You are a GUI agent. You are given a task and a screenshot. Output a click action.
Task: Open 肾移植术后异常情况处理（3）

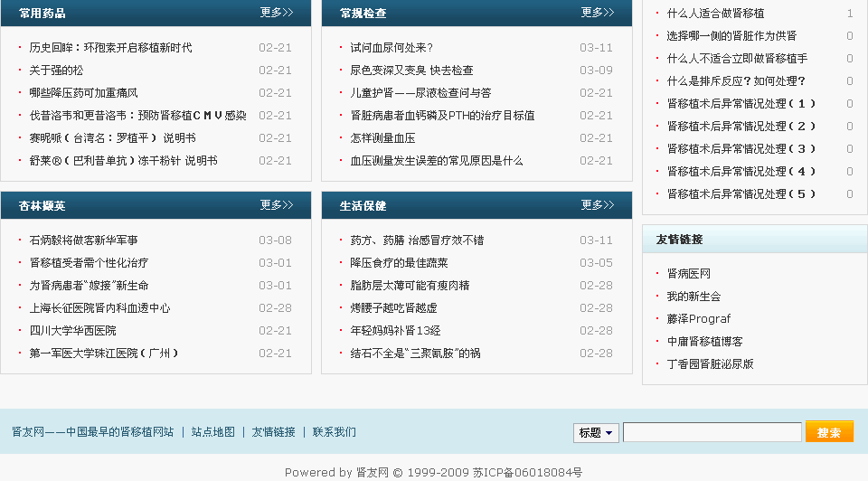(x=741, y=149)
